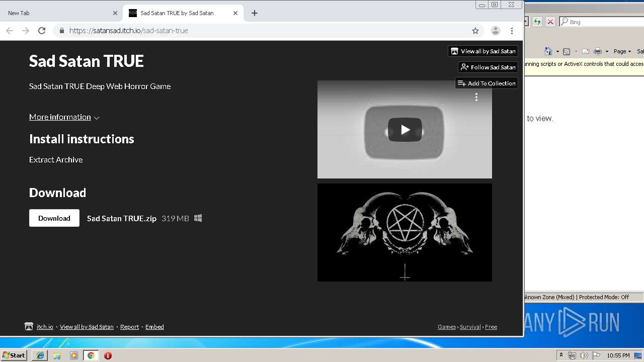Click the Action Center flag icon
This screenshot has height=362, width=644.
point(596,355)
